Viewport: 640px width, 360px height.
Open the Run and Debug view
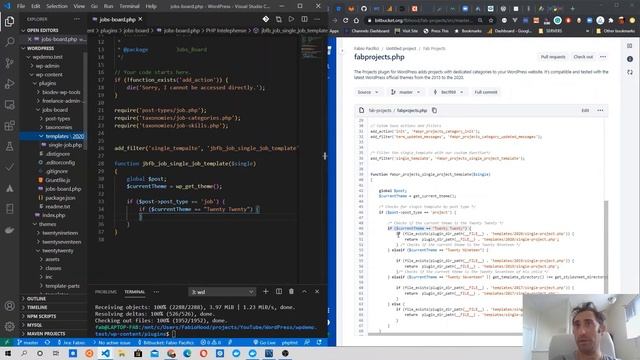(9, 84)
